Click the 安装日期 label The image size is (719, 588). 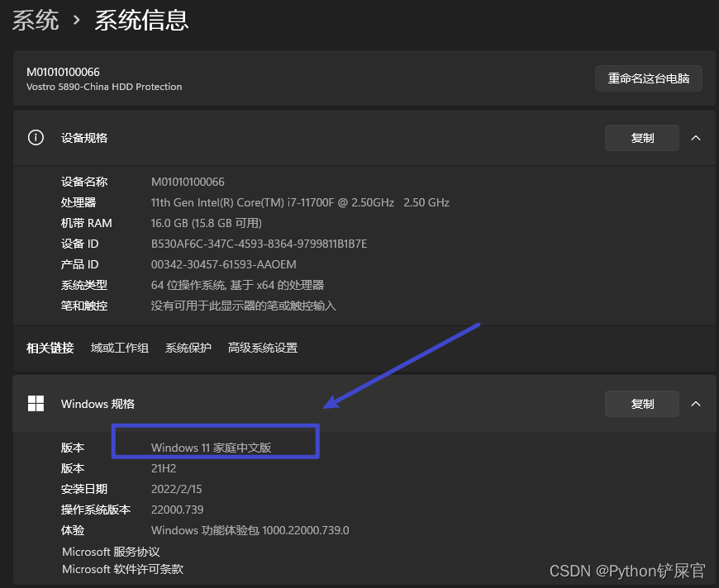click(x=84, y=489)
